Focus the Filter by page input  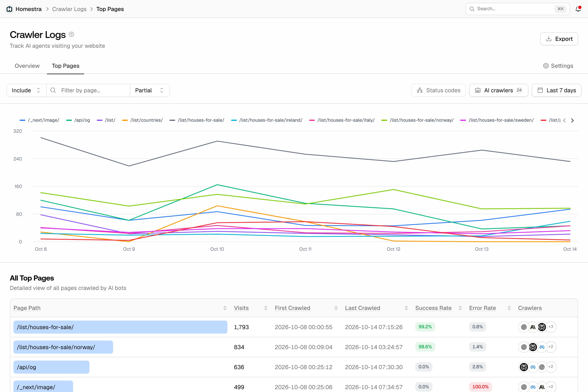tap(88, 90)
